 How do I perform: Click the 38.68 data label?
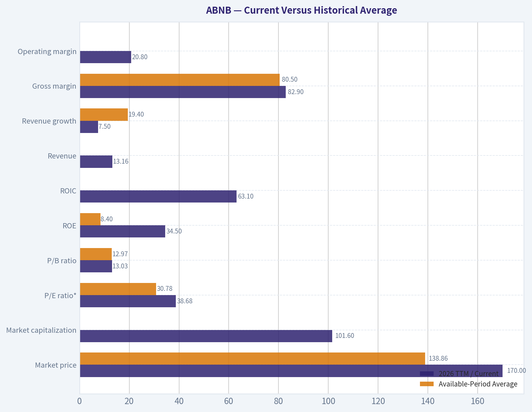coord(185,301)
